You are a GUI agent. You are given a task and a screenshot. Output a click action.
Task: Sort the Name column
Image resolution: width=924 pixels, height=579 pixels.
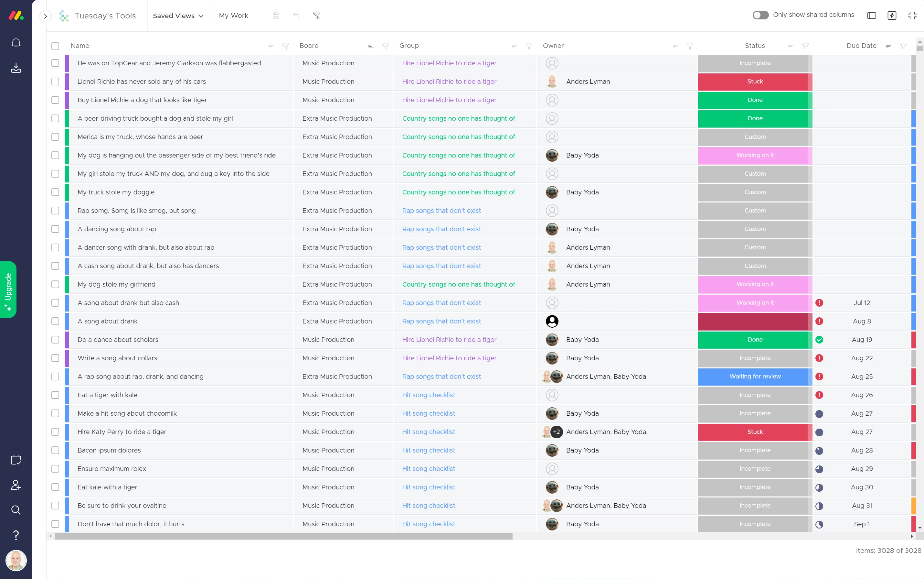tap(271, 46)
